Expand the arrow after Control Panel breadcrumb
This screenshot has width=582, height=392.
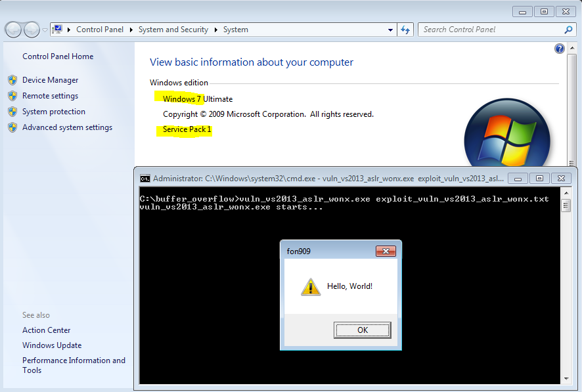(131, 30)
